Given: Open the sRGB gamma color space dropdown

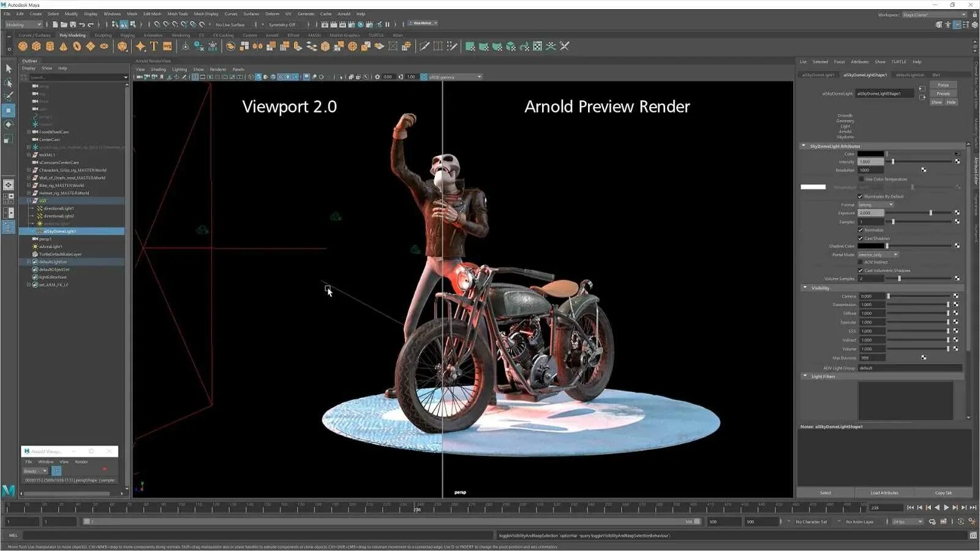Looking at the screenshot, I should (455, 77).
